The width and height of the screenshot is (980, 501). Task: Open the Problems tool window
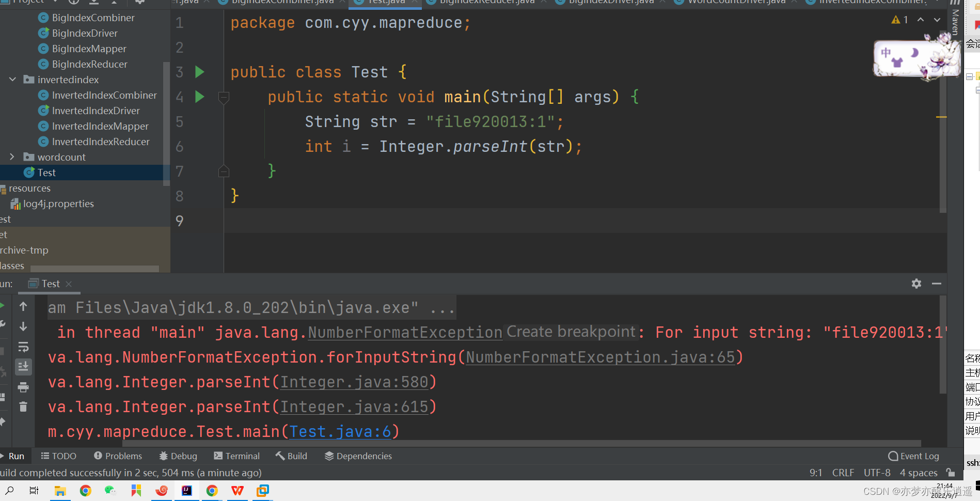(x=118, y=456)
